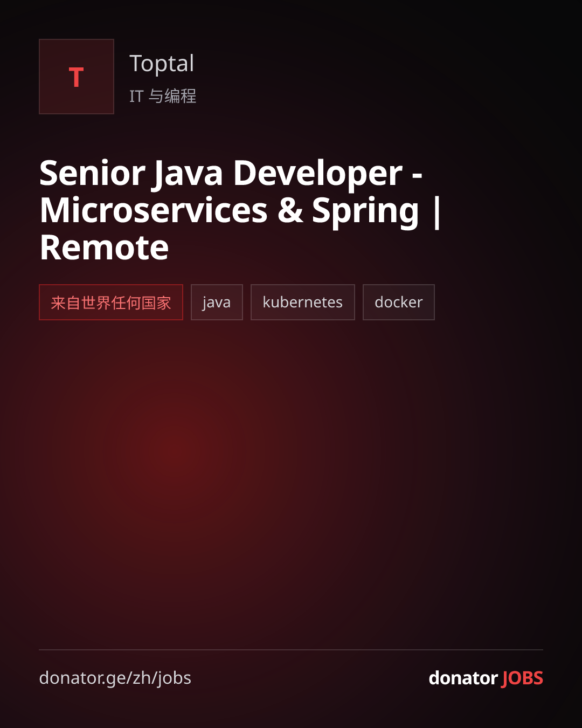Open the donator.ge/zh/jobs link
Viewport: 582px width, 728px height.
115,678
